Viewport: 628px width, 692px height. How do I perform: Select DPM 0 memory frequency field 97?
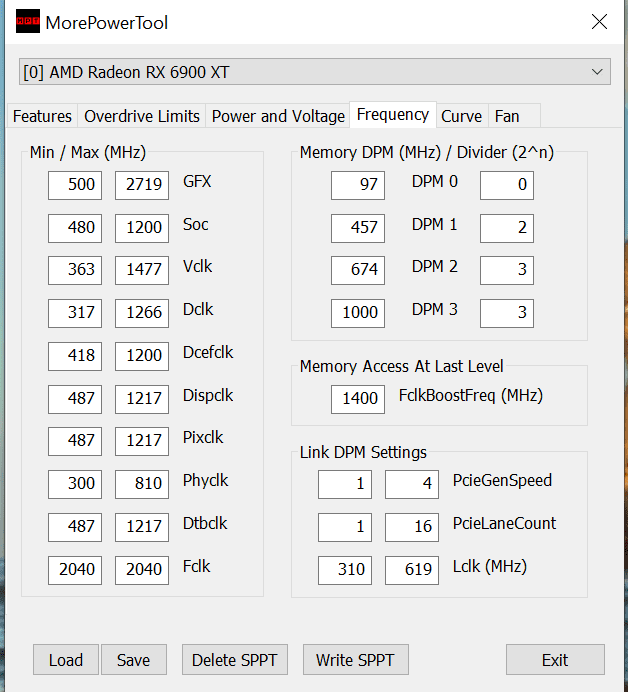(x=358, y=185)
